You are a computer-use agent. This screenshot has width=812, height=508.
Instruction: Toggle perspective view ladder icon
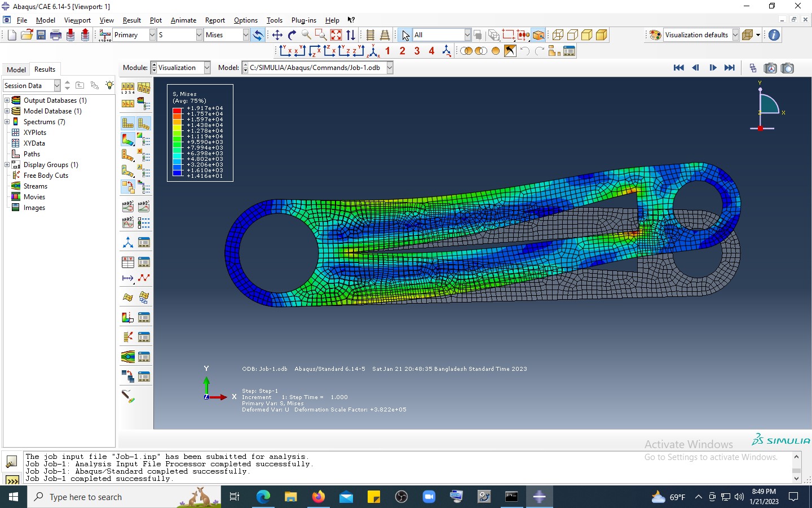(385, 35)
